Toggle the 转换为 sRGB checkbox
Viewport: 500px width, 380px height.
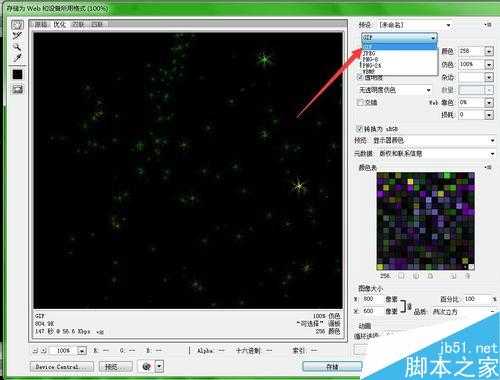tap(359, 129)
